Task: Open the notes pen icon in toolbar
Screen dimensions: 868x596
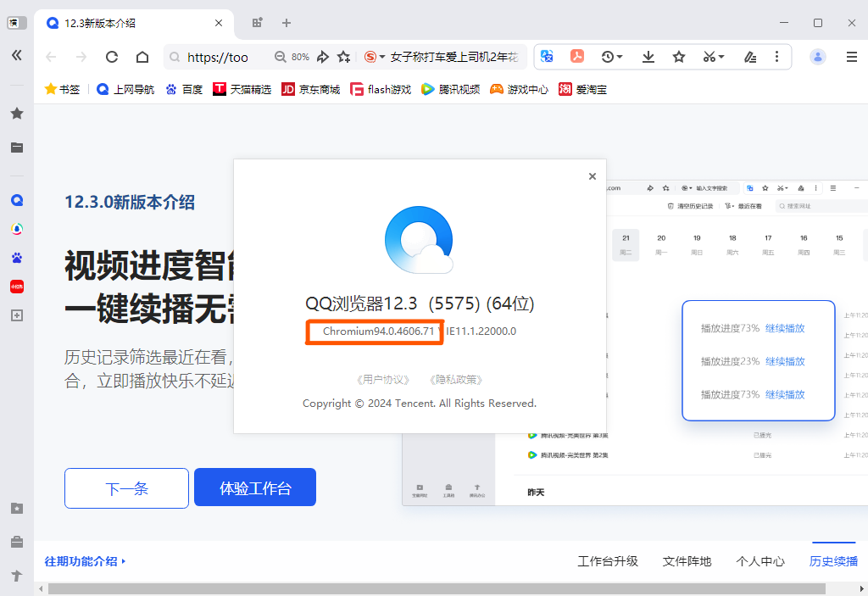Action: coord(749,56)
